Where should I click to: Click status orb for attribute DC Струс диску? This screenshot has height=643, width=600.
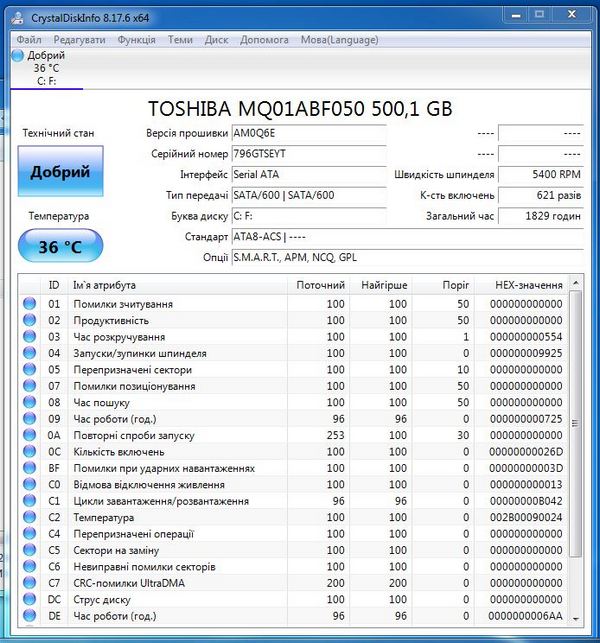(x=29, y=600)
